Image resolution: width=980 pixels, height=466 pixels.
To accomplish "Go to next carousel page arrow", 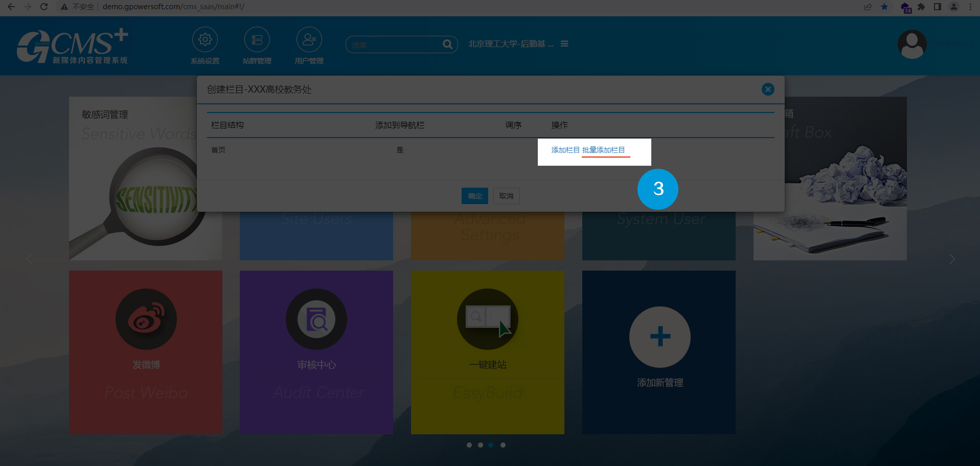I will pyautogui.click(x=952, y=259).
